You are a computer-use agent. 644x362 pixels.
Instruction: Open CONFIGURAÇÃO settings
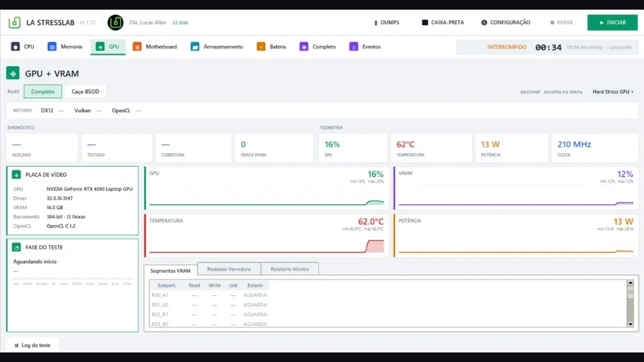tap(506, 23)
